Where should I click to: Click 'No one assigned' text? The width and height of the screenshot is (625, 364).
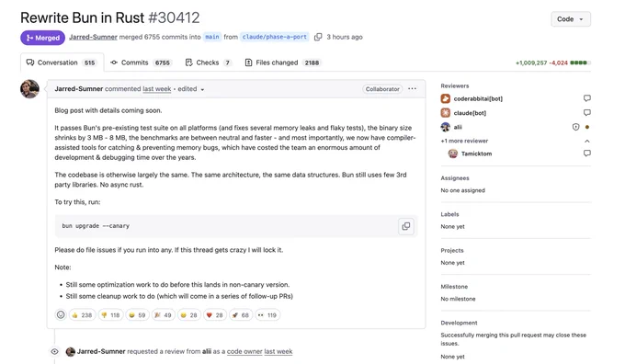462,190
